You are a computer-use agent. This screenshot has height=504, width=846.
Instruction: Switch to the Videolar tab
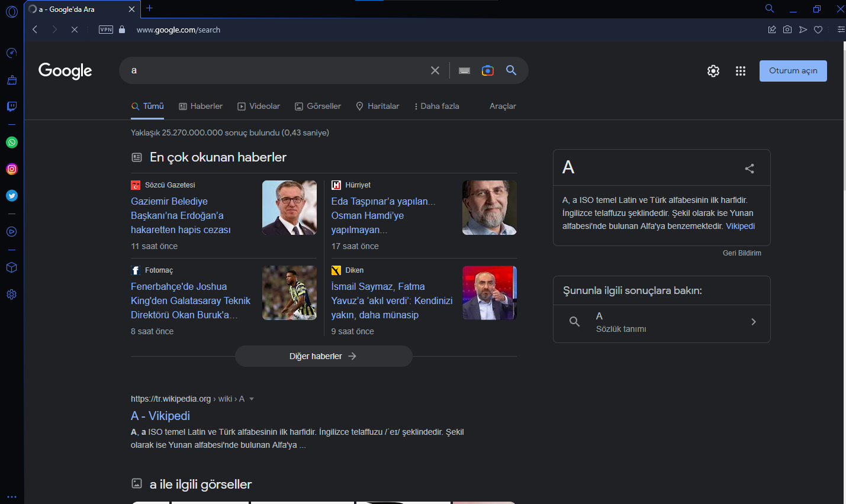(x=259, y=106)
